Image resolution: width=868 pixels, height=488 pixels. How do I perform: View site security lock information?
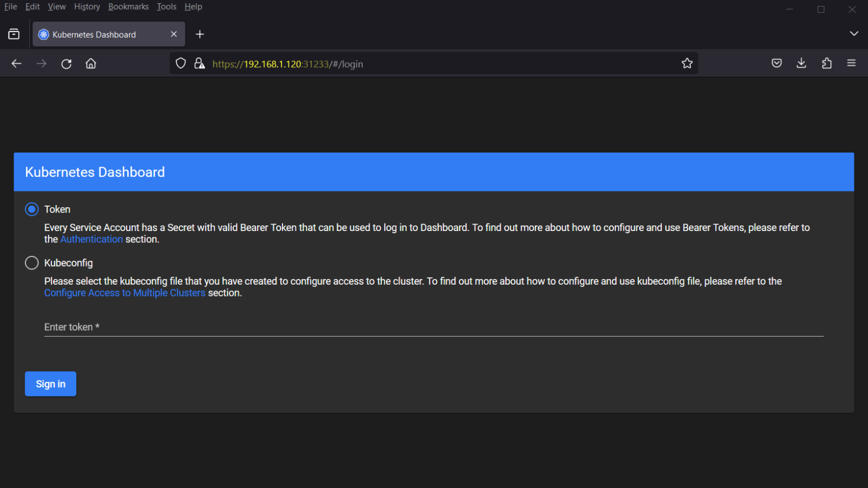[x=199, y=63]
